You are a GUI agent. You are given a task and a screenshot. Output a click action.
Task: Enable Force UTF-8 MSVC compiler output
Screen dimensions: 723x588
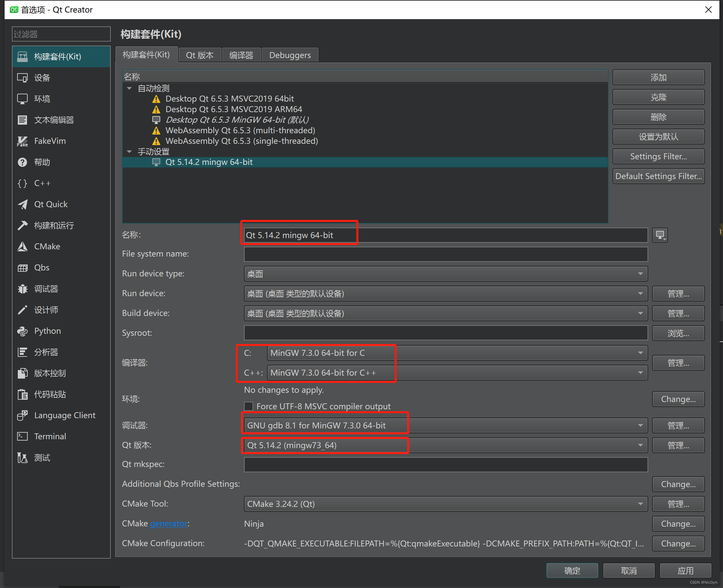tap(249, 406)
